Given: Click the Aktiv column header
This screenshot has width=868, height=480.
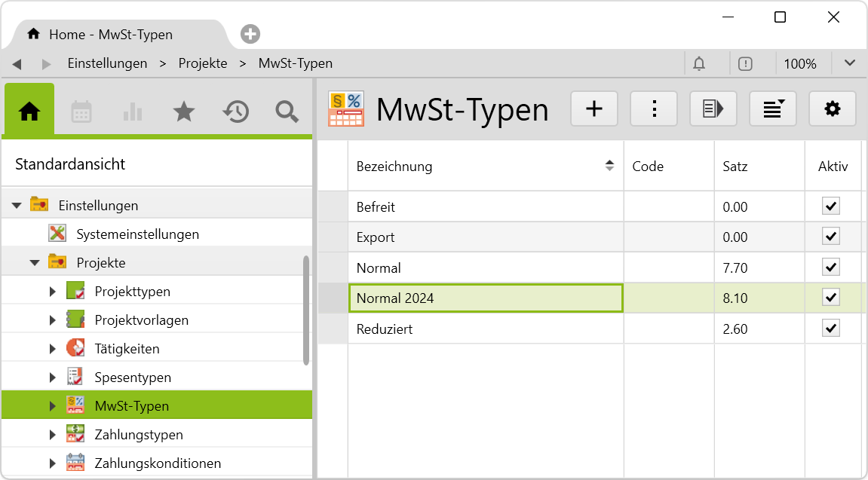Looking at the screenshot, I should 833,166.
